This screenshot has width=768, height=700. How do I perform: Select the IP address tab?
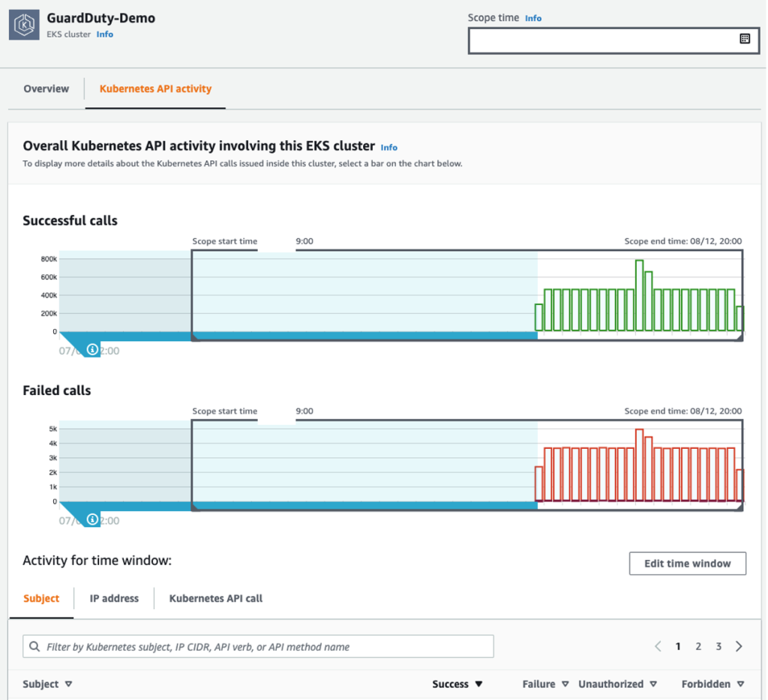point(113,598)
